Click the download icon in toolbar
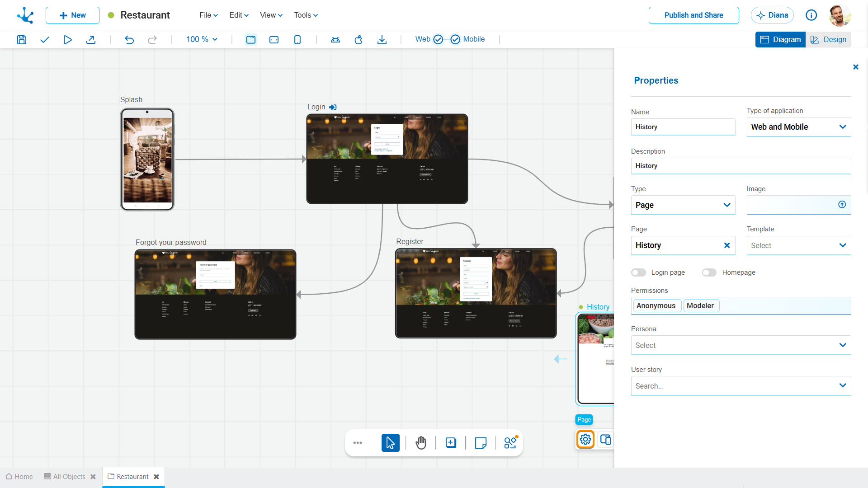Viewport: 868px width, 488px height. [x=382, y=40]
